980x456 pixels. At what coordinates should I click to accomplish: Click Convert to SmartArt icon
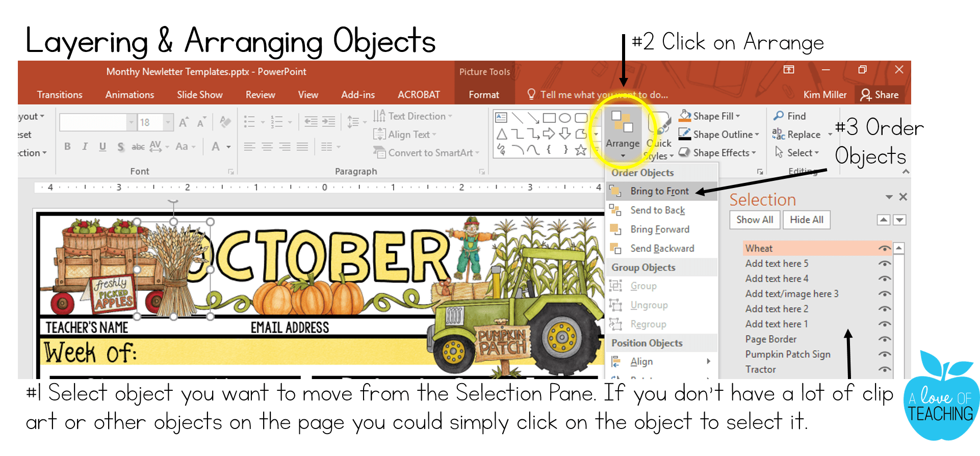click(379, 153)
